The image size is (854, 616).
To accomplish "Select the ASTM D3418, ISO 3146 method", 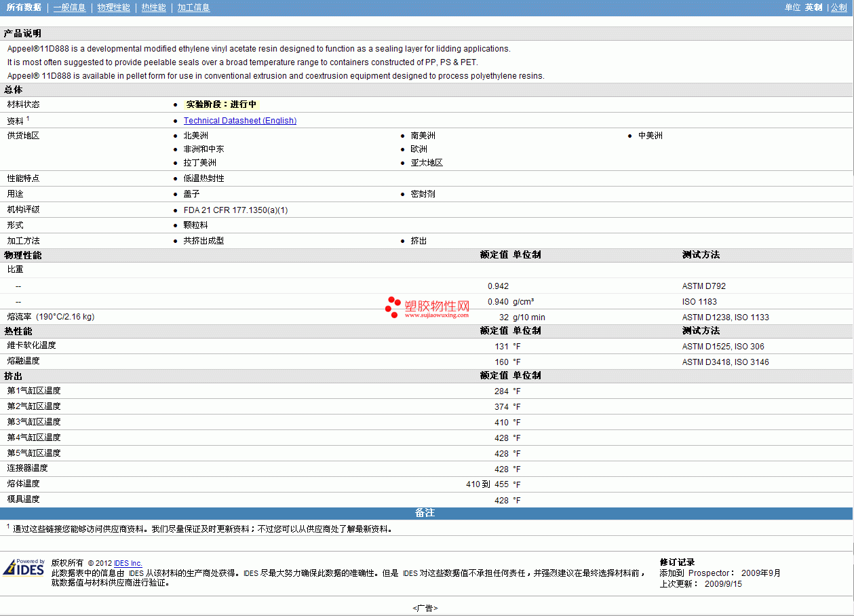I will click(x=726, y=362).
